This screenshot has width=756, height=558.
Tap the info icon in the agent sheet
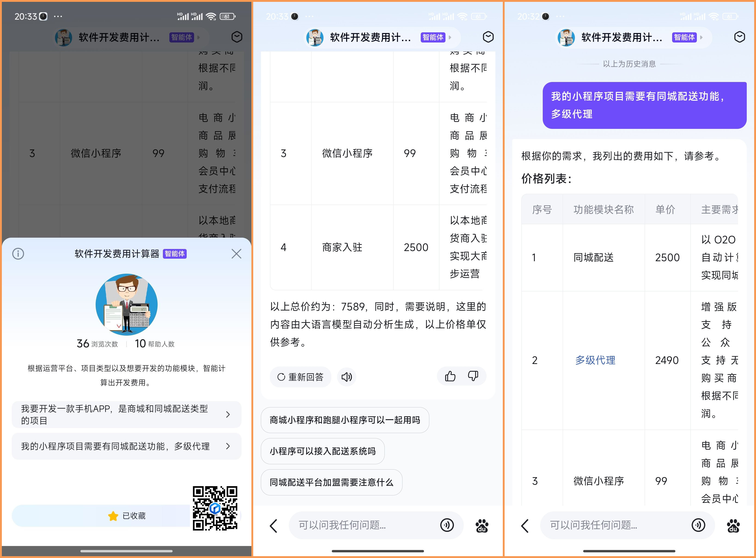point(18,254)
